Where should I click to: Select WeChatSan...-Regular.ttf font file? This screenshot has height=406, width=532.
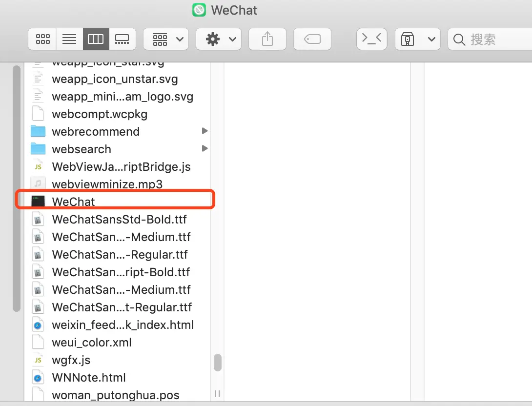tap(120, 255)
